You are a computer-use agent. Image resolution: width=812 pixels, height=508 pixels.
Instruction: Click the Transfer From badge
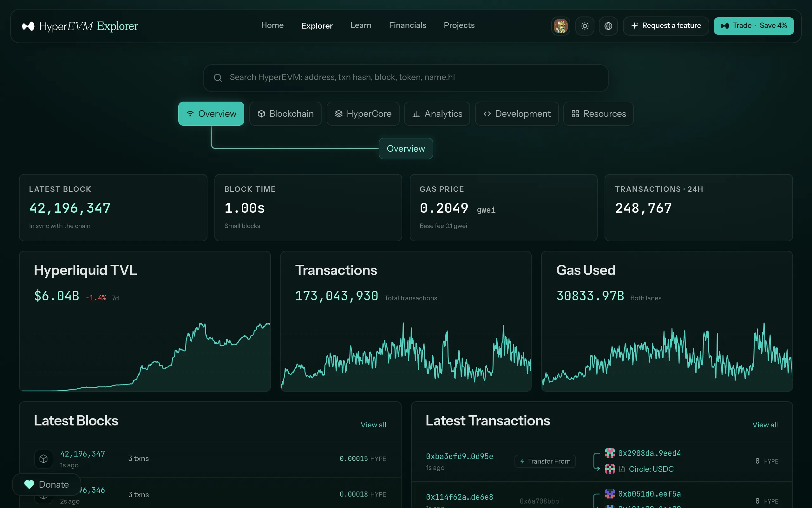click(545, 461)
